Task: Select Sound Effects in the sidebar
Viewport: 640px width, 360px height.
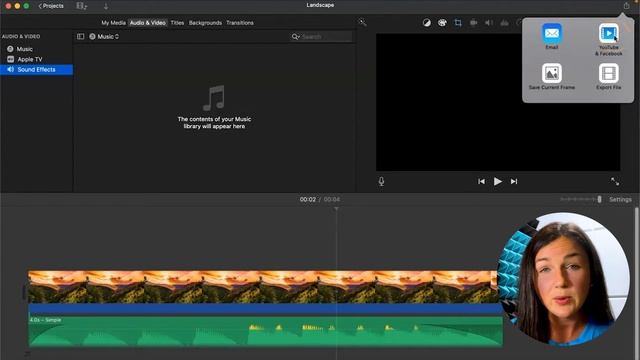Action: click(36, 69)
